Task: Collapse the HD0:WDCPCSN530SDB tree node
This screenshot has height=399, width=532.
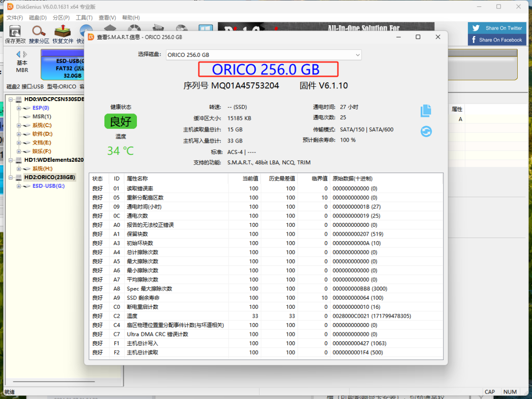Action: [x=10, y=100]
